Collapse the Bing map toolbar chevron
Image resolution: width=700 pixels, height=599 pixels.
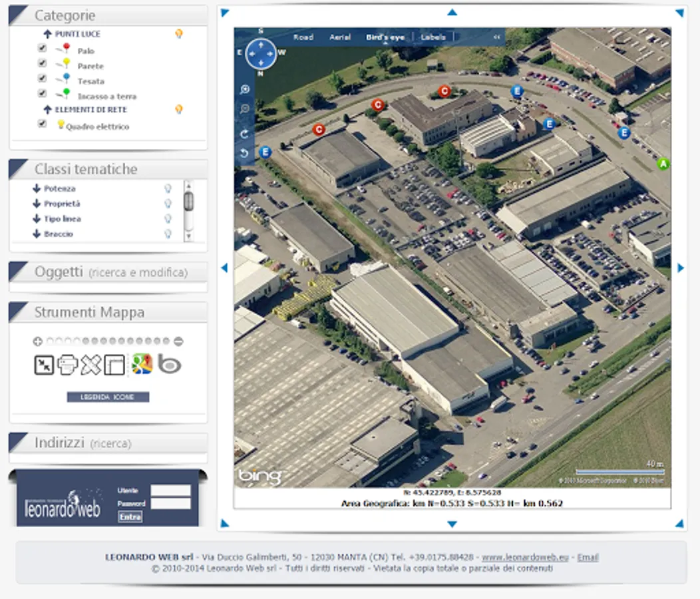[x=496, y=37]
